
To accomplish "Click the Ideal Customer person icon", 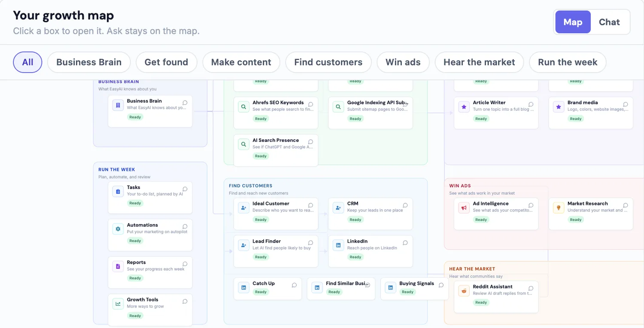I will coord(243,208).
